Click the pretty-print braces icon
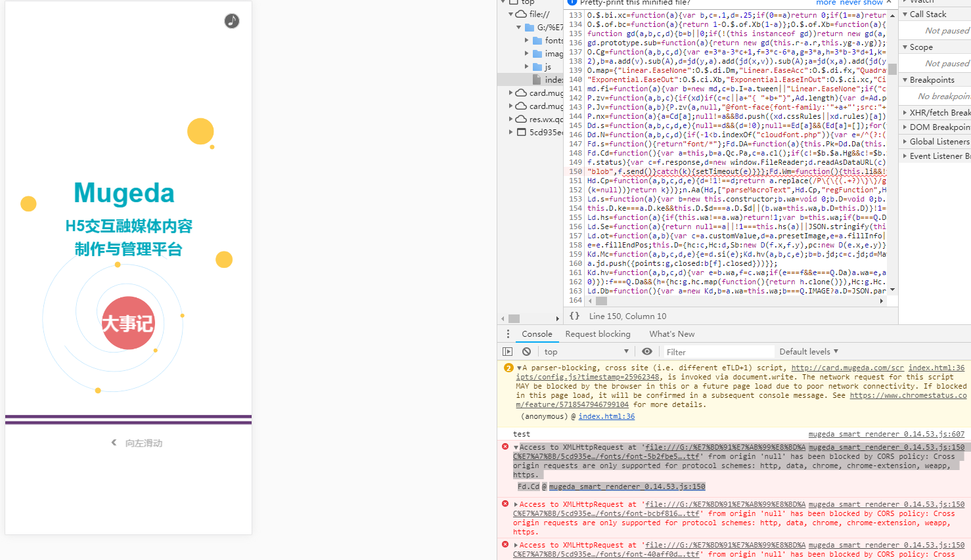Screen dimensions: 971x560 point(575,316)
